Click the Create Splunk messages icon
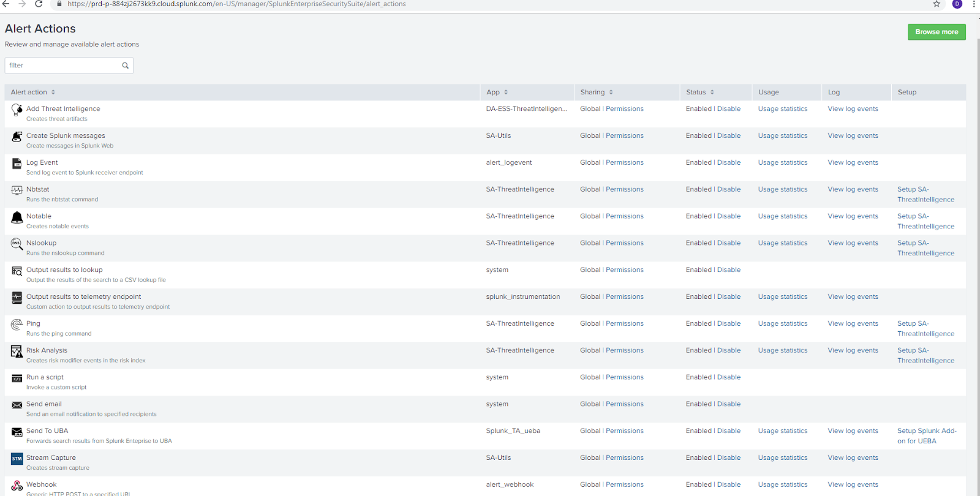Viewport: 980px width, 496px height. 17,137
